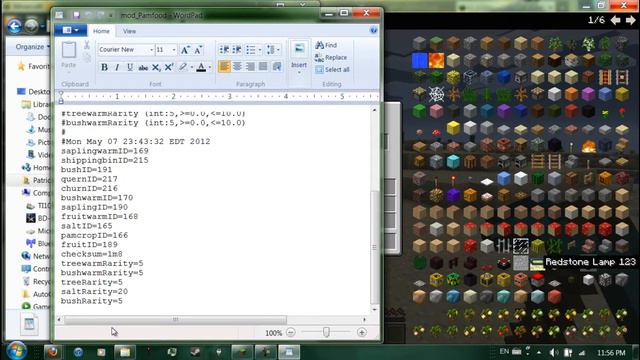Go to next page arrow in Minecraft inventory
The width and height of the screenshot is (640, 360).
click(631, 20)
